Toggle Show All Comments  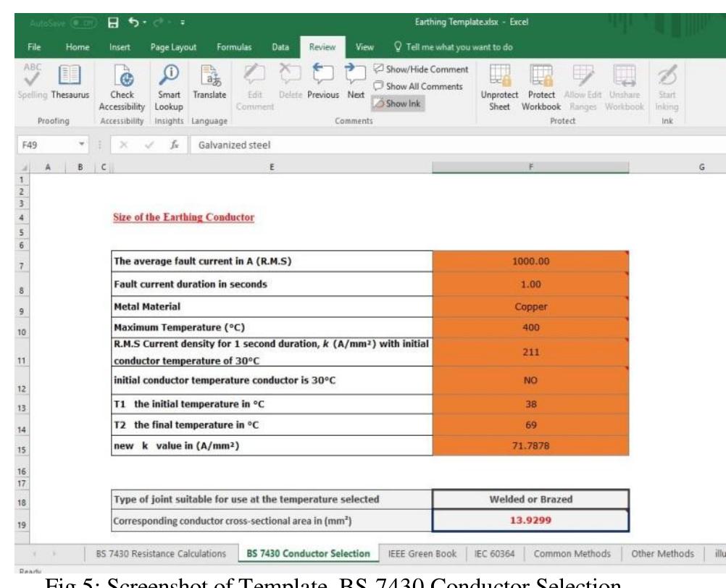(418, 86)
